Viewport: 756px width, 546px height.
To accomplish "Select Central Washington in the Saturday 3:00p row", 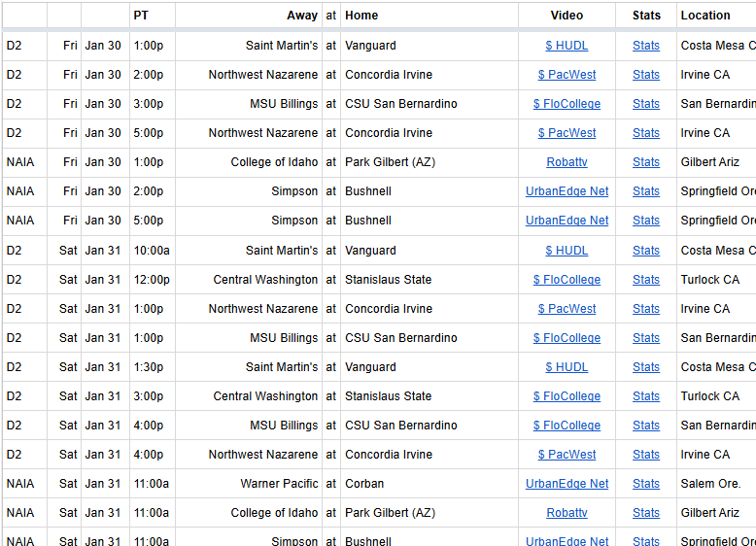I will point(249,396).
